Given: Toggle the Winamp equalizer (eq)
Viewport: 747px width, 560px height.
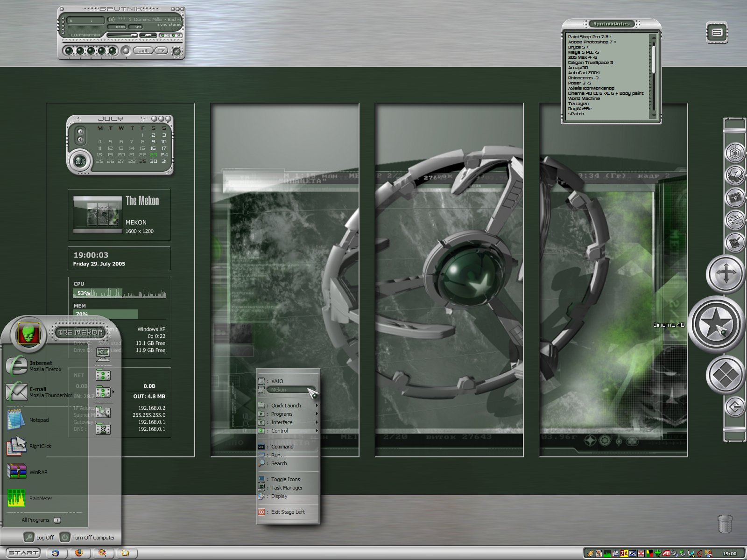Looking at the screenshot, I should pyautogui.click(x=165, y=35).
